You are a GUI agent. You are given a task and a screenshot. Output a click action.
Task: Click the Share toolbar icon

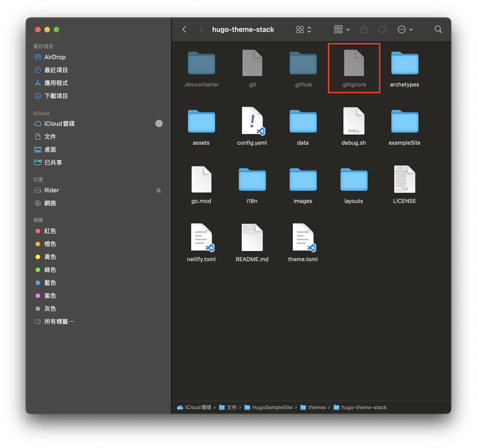coord(364,30)
